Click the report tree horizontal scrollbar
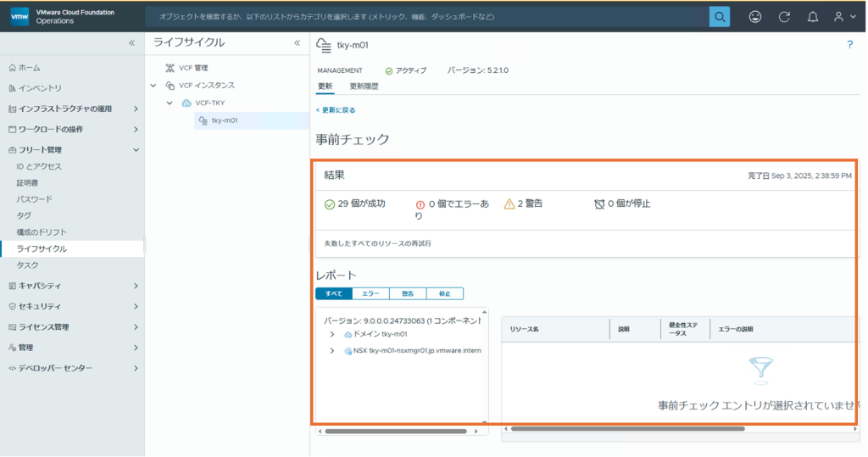Screen dimensions: 868x457 tap(396, 431)
